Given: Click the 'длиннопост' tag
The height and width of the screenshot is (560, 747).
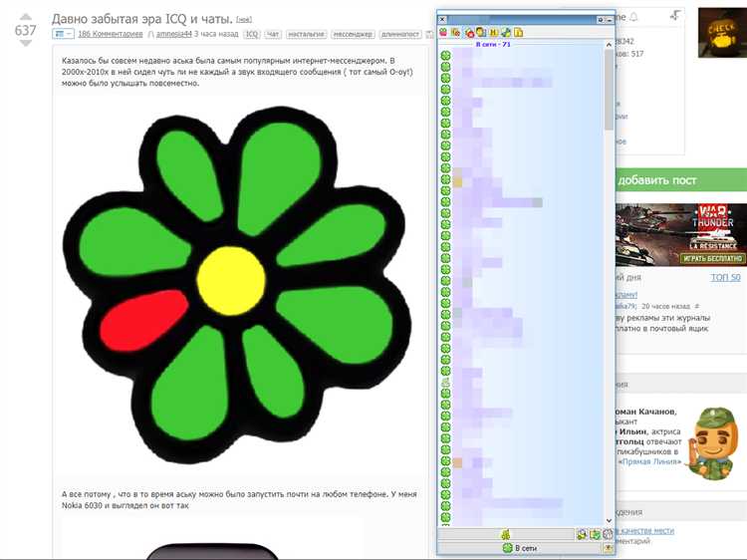Looking at the screenshot, I should point(400,34).
